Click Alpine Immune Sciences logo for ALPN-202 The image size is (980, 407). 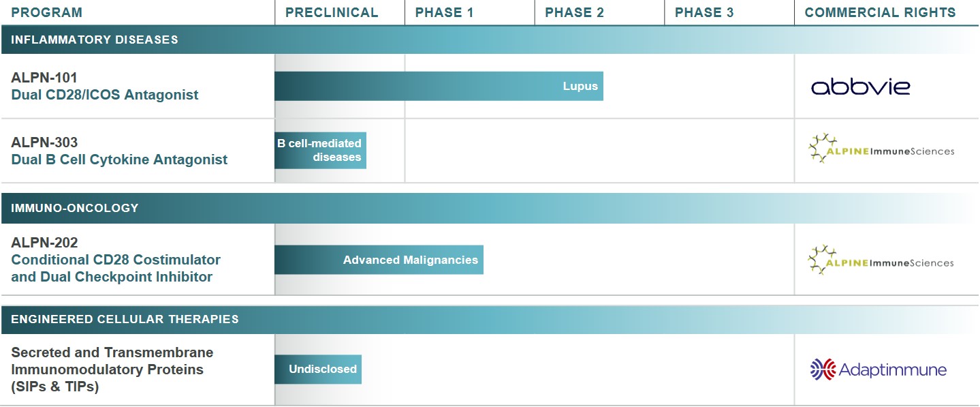881,261
